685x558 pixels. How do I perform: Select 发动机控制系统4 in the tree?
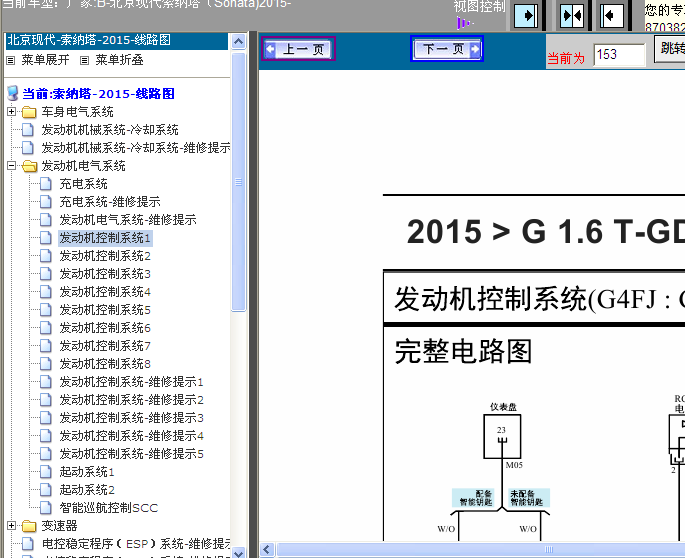(105, 291)
